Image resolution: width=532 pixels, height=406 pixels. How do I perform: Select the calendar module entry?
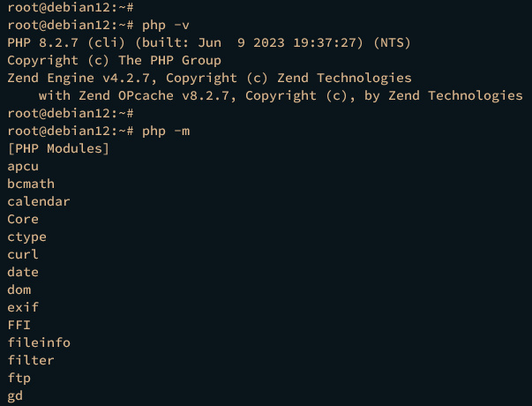pyautogui.click(x=39, y=201)
